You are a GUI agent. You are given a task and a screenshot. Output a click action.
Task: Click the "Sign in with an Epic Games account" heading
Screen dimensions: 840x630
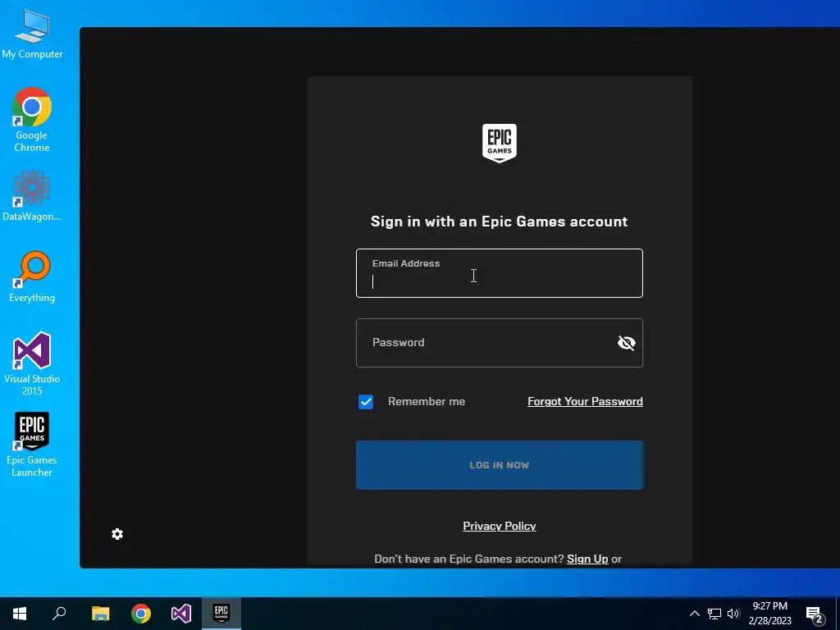(500, 221)
